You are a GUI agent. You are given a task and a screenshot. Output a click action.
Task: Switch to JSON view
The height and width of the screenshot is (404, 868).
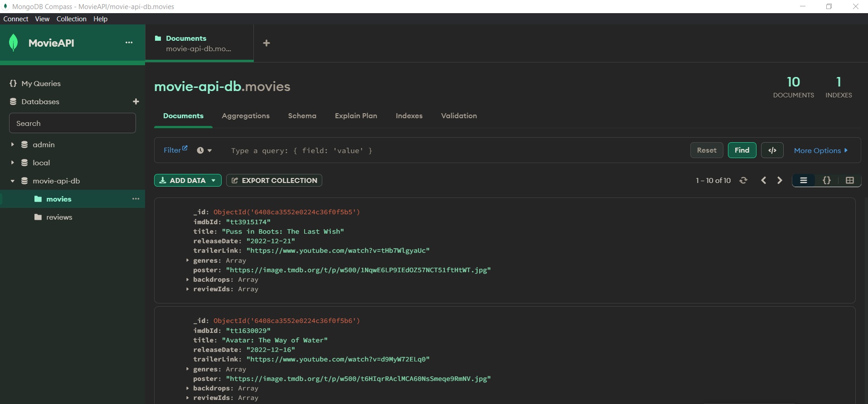827,180
